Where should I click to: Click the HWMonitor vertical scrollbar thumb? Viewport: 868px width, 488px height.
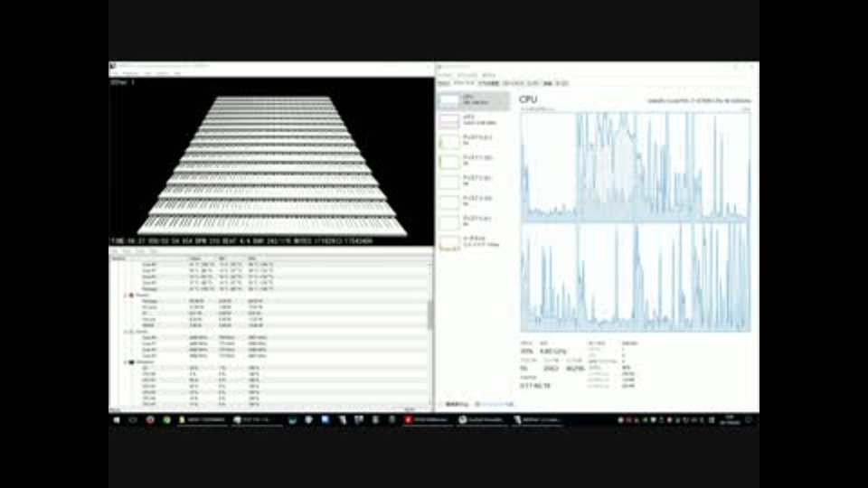tap(430, 314)
